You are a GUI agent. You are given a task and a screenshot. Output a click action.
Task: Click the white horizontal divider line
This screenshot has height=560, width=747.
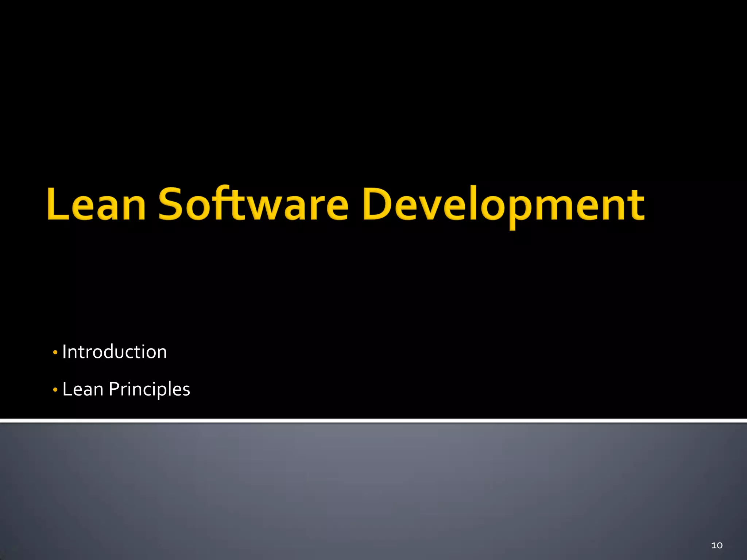373,421
